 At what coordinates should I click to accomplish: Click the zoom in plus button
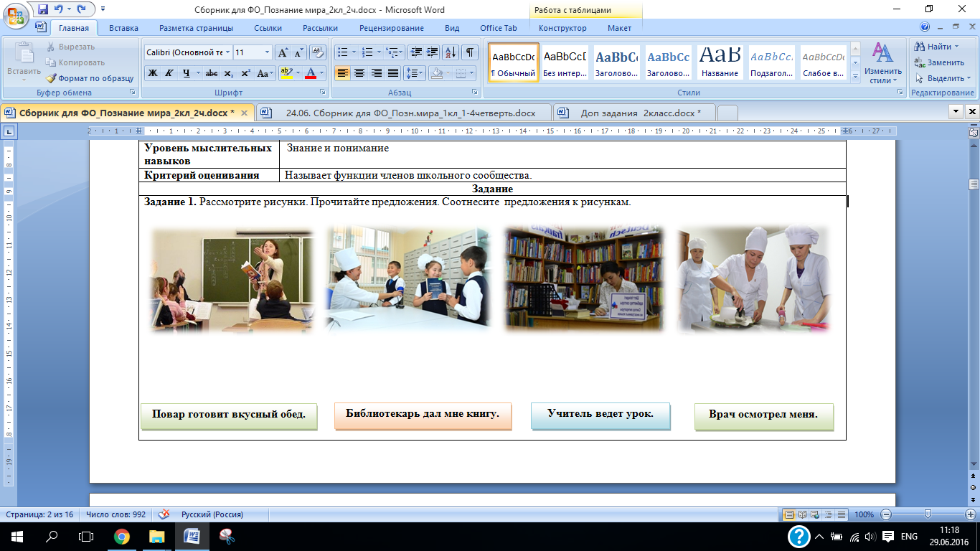point(971,514)
